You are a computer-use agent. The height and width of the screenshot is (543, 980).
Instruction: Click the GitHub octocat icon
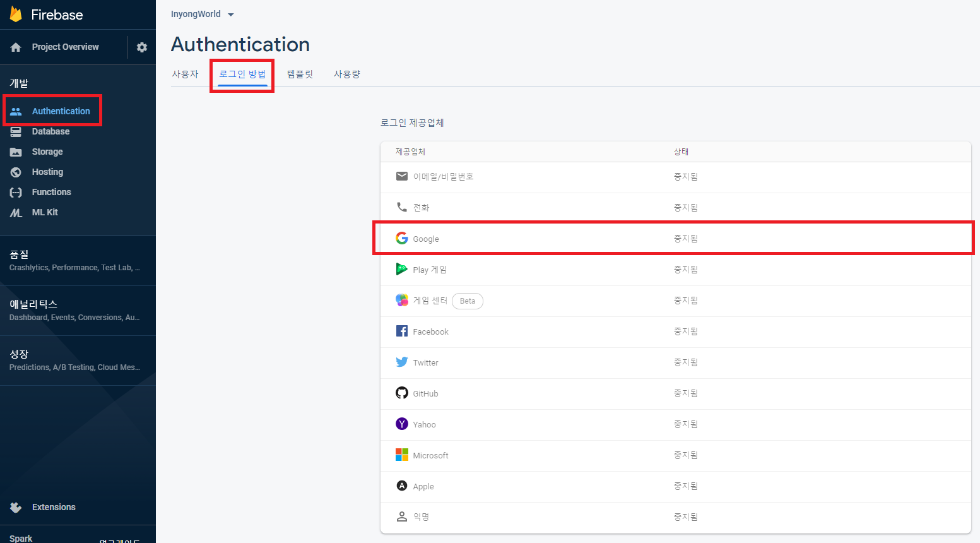point(402,393)
